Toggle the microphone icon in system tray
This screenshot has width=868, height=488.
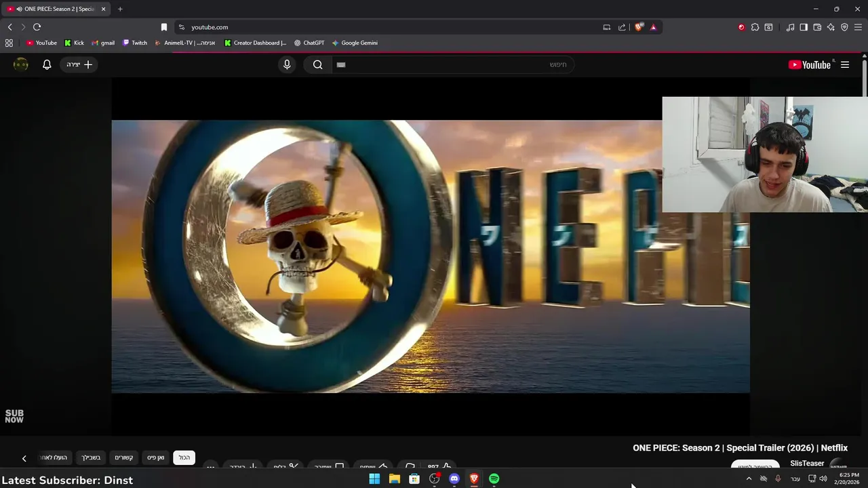coord(778,479)
